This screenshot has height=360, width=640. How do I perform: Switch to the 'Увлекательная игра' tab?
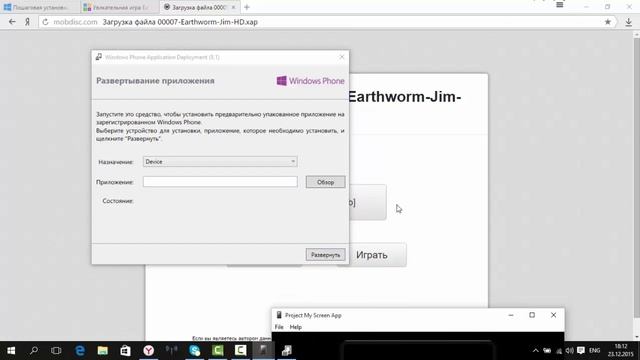coord(120,7)
